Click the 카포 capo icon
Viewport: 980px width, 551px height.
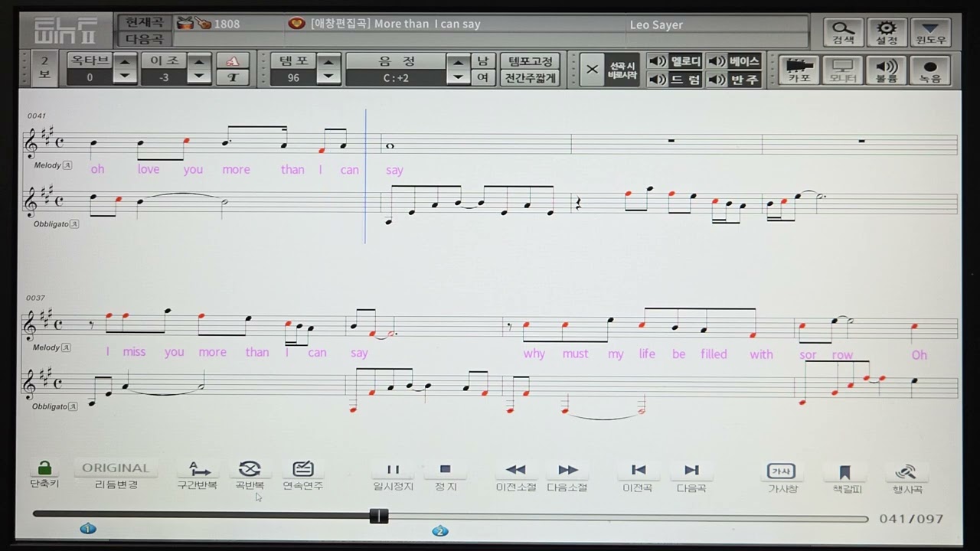[x=799, y=70]
